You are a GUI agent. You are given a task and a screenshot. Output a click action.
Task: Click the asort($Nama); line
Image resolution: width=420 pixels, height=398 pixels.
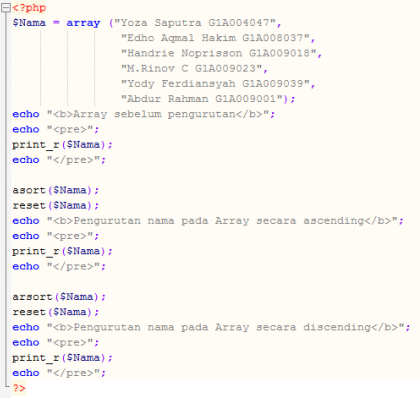[56, 190]
